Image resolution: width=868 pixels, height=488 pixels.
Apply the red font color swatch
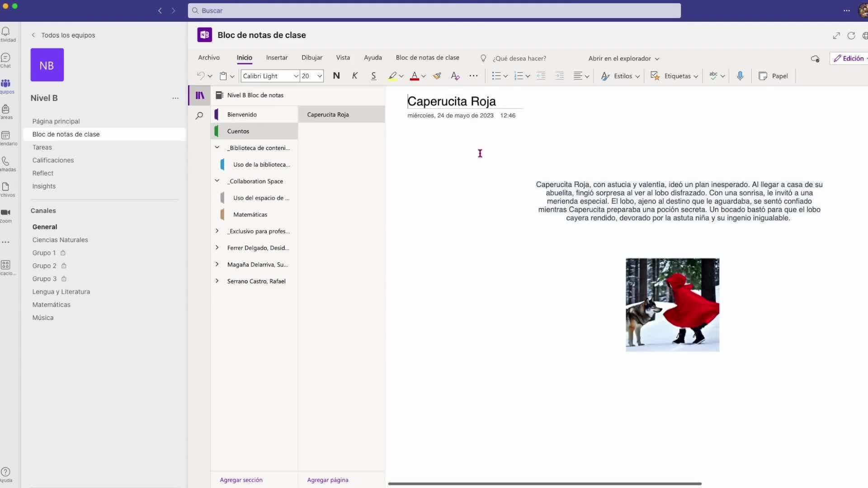(414, 76)
